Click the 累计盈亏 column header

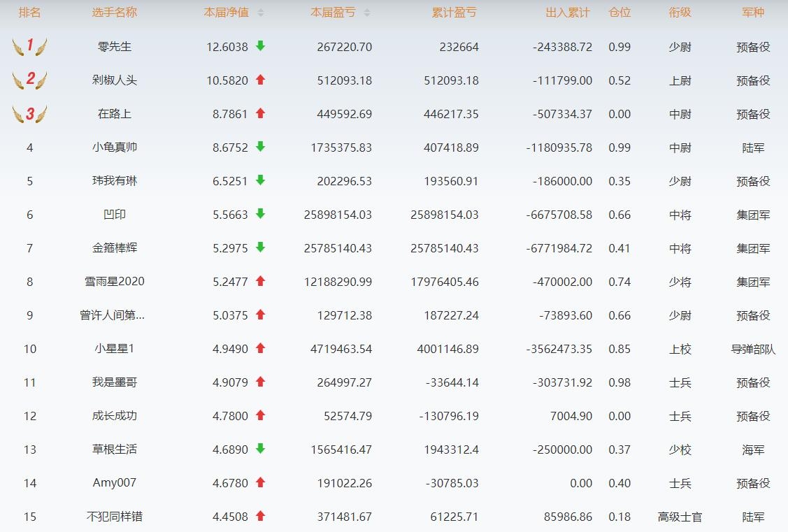coord(454,13)
